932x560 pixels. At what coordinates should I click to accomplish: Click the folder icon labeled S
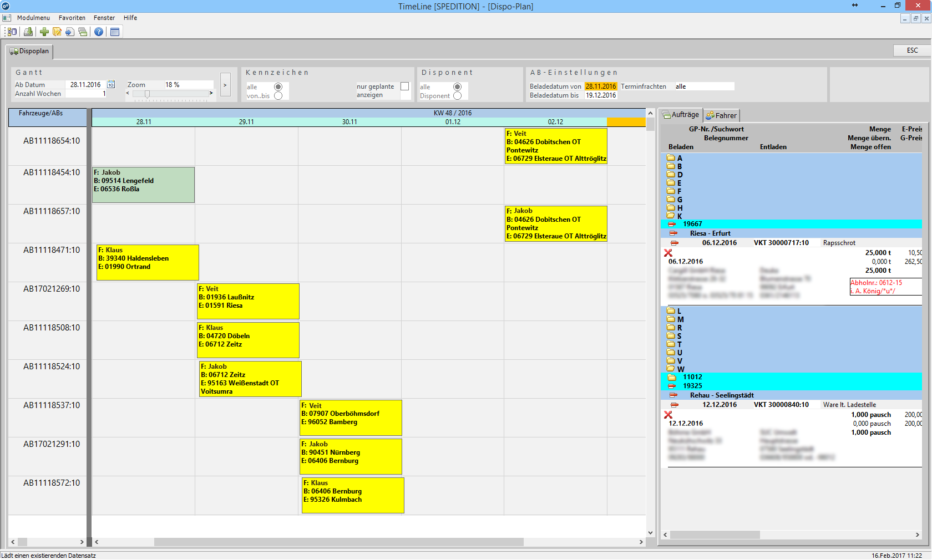671,336
